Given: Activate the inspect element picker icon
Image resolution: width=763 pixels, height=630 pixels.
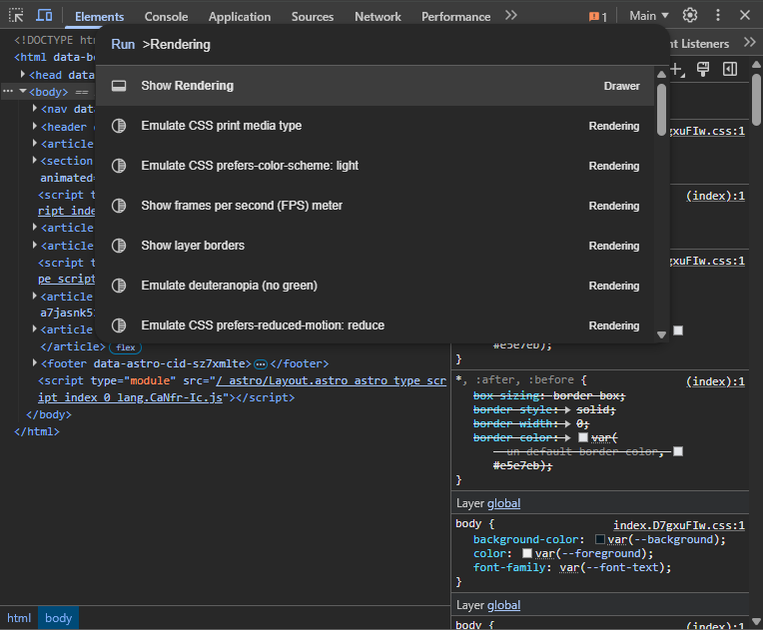Looking at the screenshot, I should (16, 16).
